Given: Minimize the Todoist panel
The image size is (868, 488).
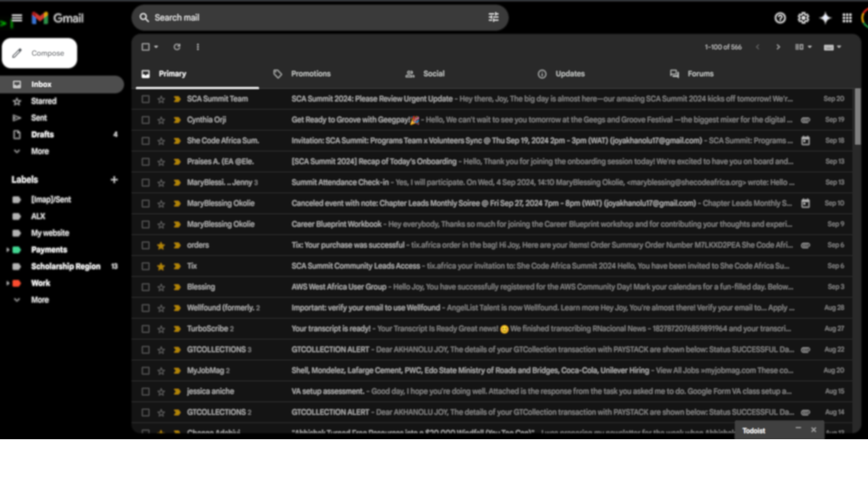Looking at the screenshot, I should (x=798, y=429).
